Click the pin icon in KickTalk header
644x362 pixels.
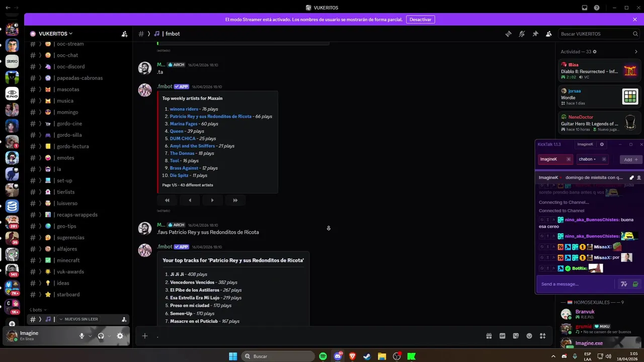coord(632,177)
